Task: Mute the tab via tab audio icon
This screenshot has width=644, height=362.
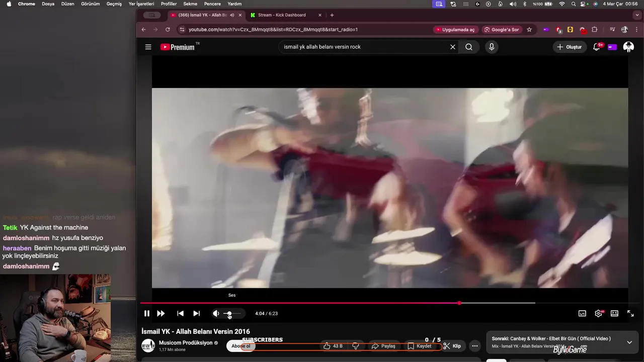Action: pyautogui.click(x=232, y=15)
